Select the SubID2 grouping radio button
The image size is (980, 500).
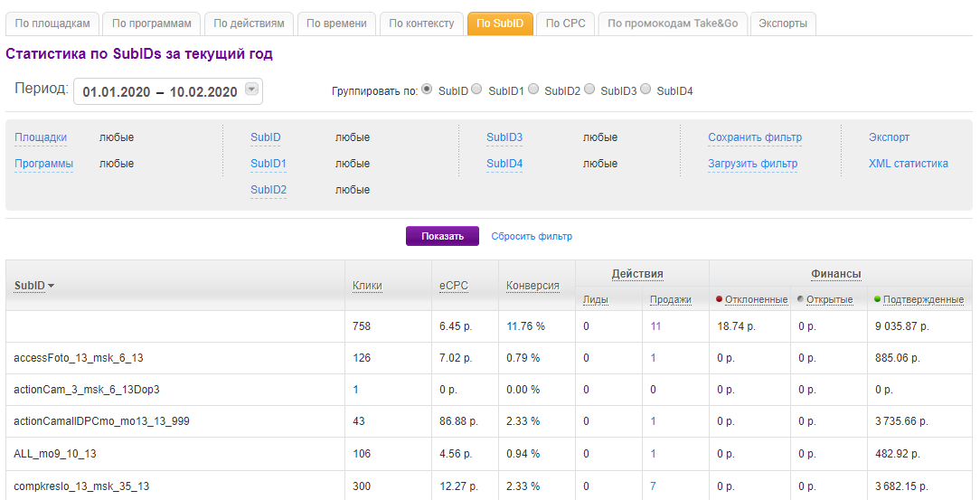[533, 90]
